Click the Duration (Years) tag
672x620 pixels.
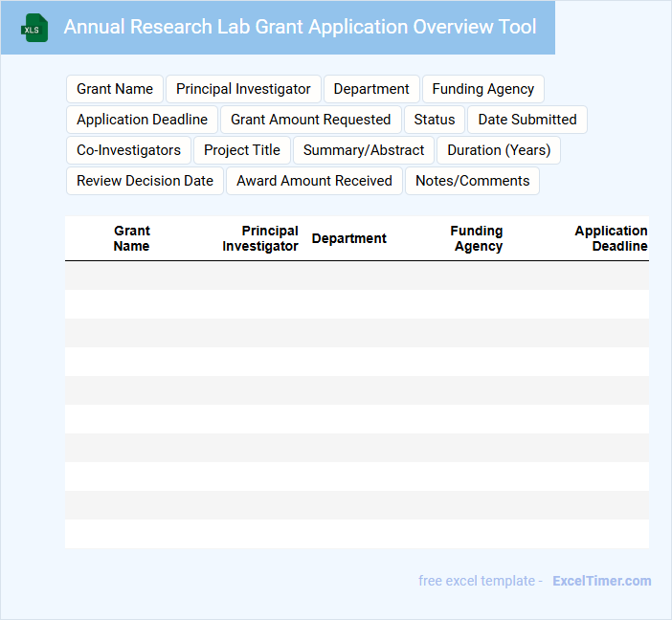499,150
